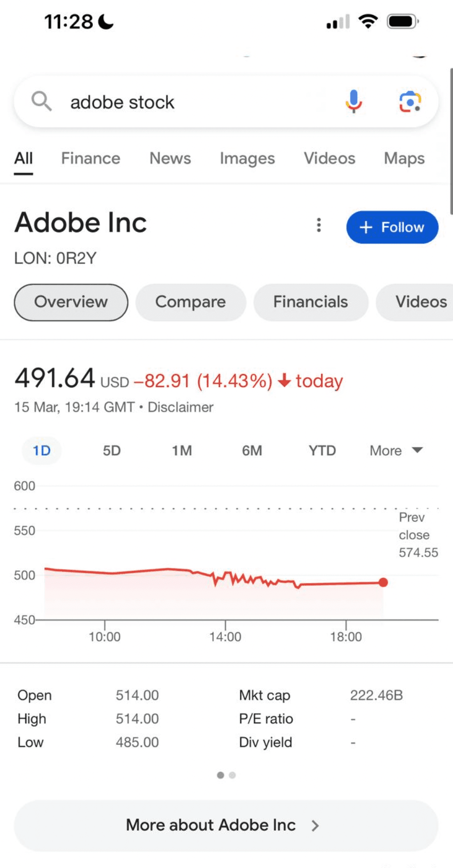The image size is (453, 868).
Task: Start voice search with microphone icon
Action: [354, 101]
